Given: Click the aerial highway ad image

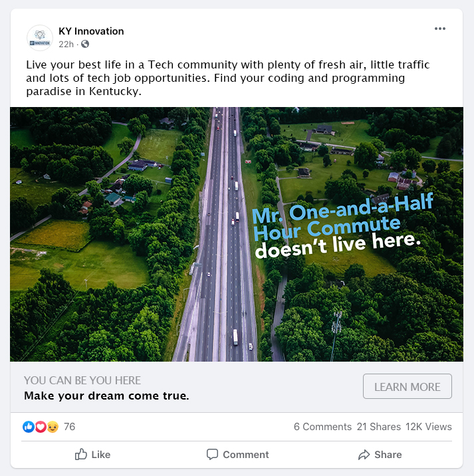Looking at the screenshot, I should [x=237, y=234].
